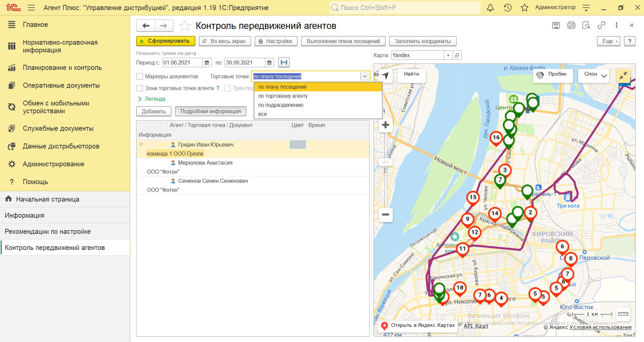Click Заполнить координаты button
The width and height of the screenshot is (644, 342).
(423, 41)
